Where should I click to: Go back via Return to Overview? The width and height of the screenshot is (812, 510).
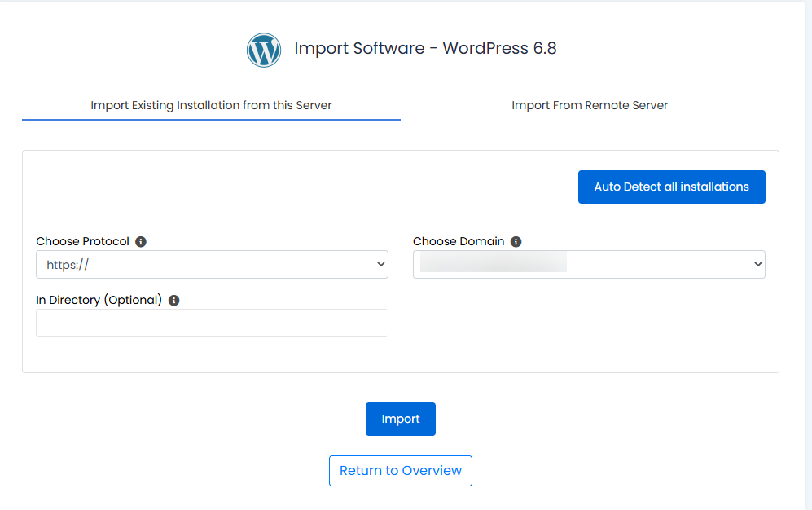400,471
